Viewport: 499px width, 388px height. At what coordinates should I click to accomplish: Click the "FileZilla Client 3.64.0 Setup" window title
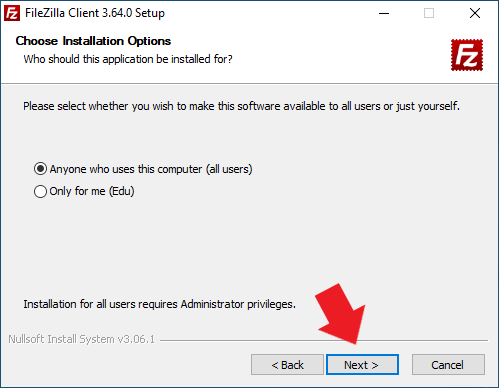95,13
